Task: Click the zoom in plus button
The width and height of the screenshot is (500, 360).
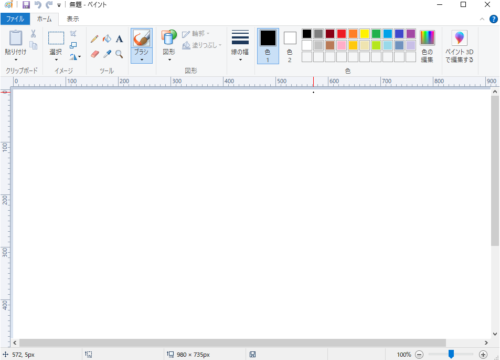Action: [483, 354]
